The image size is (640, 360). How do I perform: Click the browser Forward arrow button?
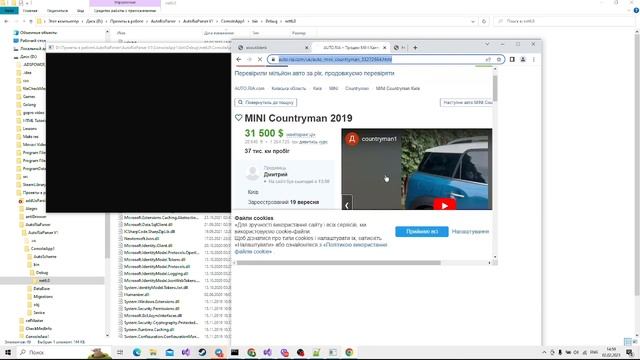(249, 60)
